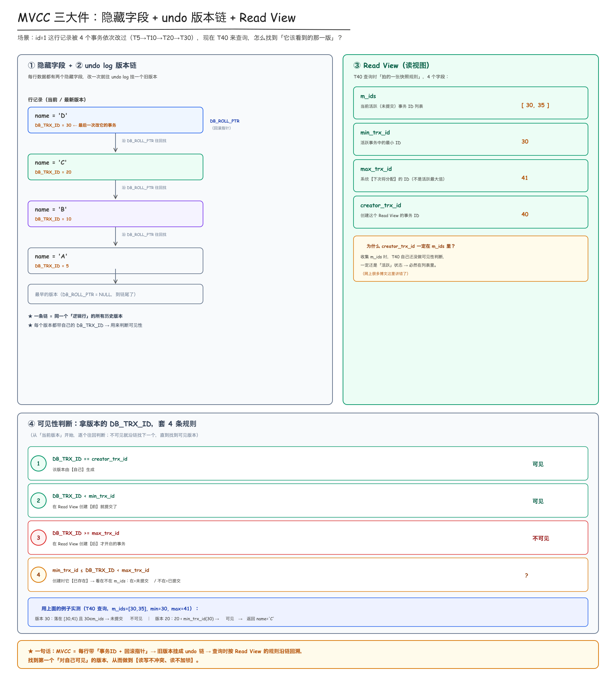
Task: Click the numbered circle 2 in the rules list
Action: (x=38, y=500)
